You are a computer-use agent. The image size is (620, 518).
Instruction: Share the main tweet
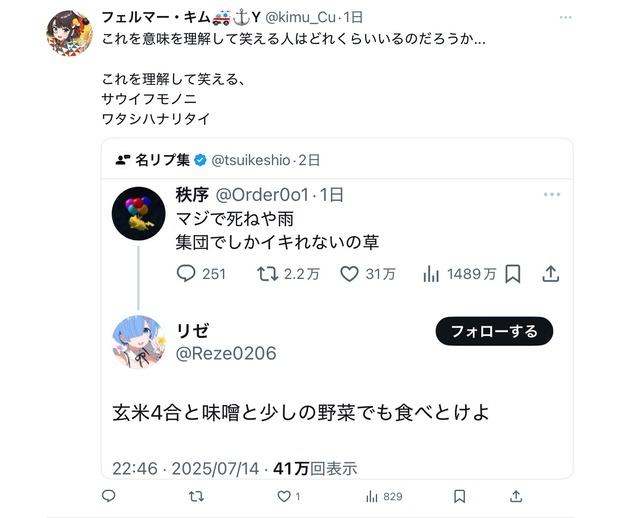coord(516,496)
